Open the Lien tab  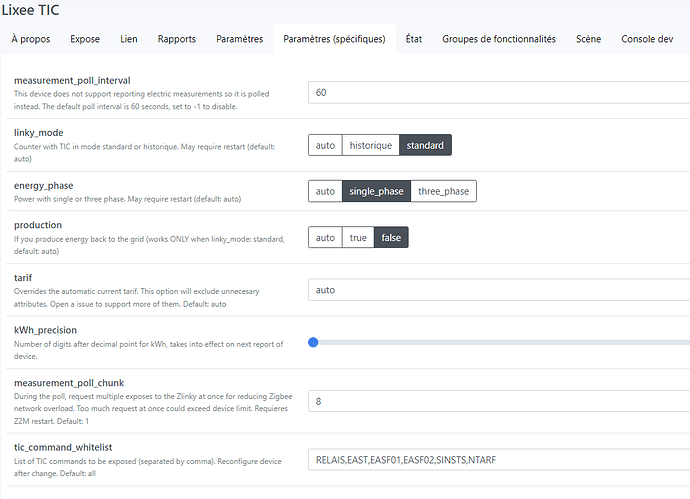click(x=128, y=39)
